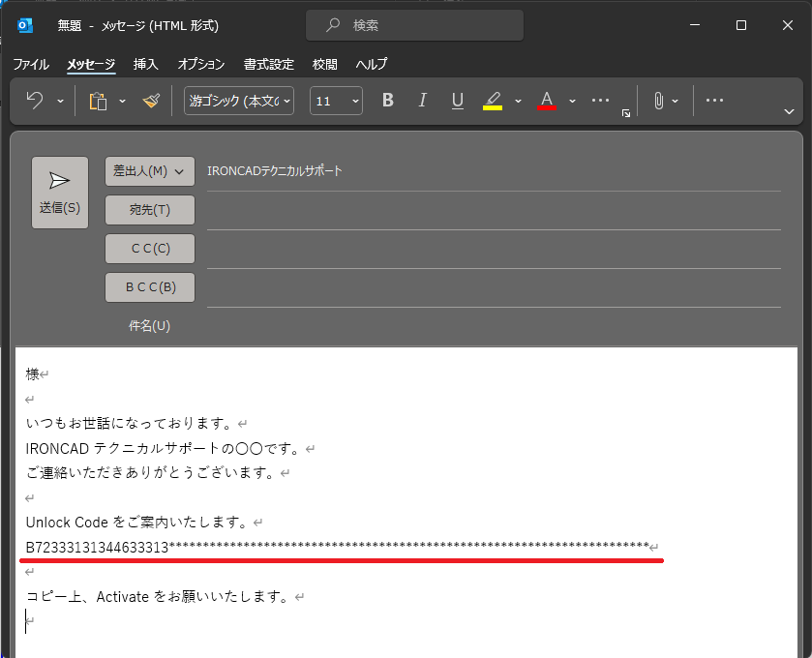Click the Attach File paperclip icon
Screen dimensions: 812x658
click(x=658, y=101)
